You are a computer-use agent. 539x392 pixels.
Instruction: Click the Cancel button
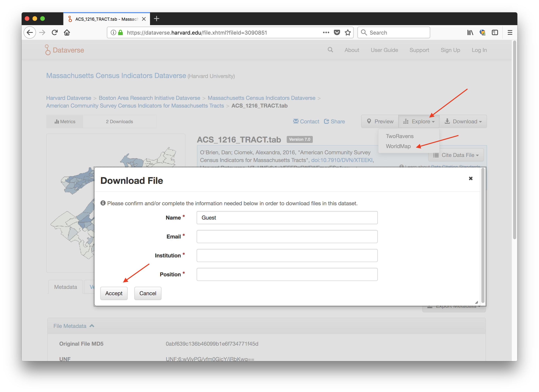click(148, 294)
